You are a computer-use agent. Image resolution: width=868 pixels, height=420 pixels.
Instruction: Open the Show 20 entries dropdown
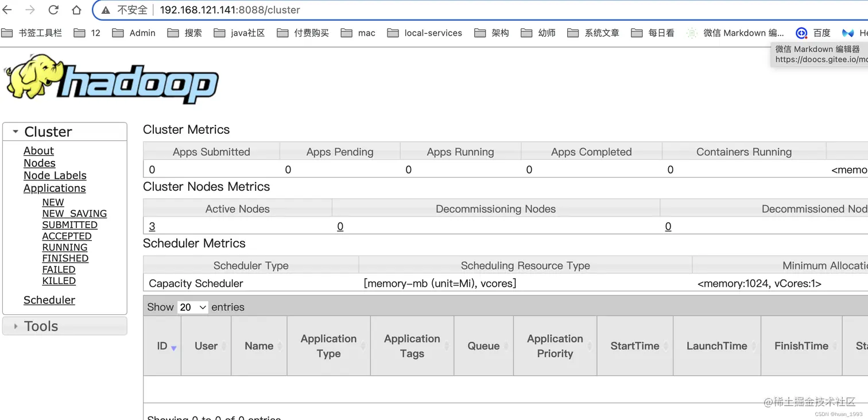pyautogui.click(x=193, y=307)
